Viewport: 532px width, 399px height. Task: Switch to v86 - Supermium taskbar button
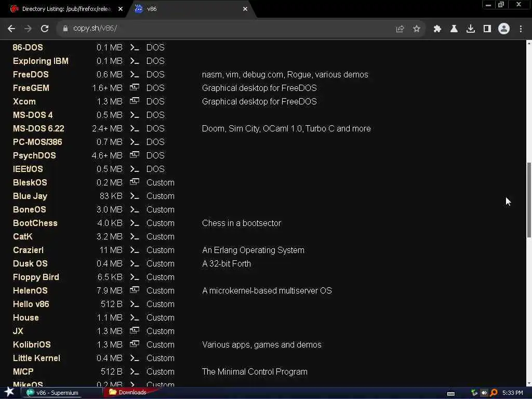point(62,393)
